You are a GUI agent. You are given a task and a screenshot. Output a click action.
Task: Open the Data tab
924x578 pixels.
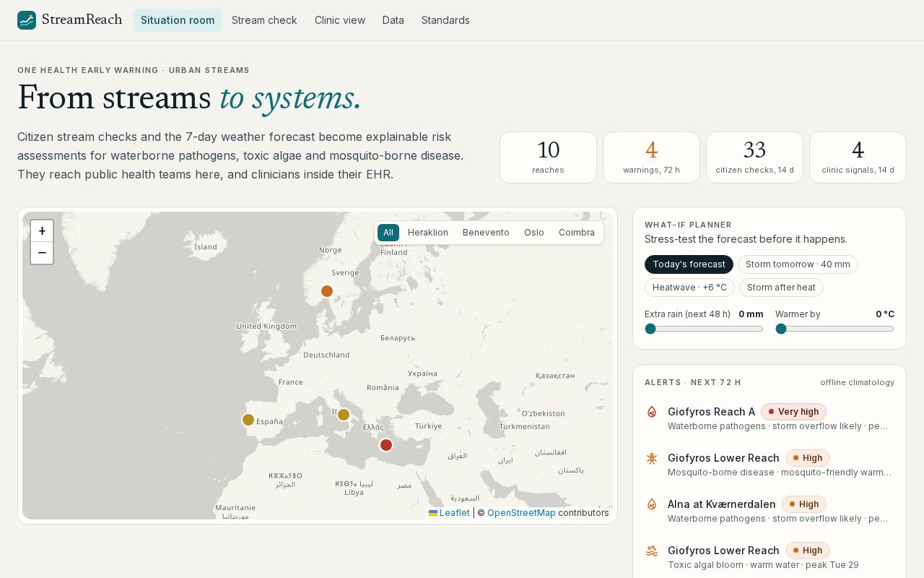(x=393, y=20)
